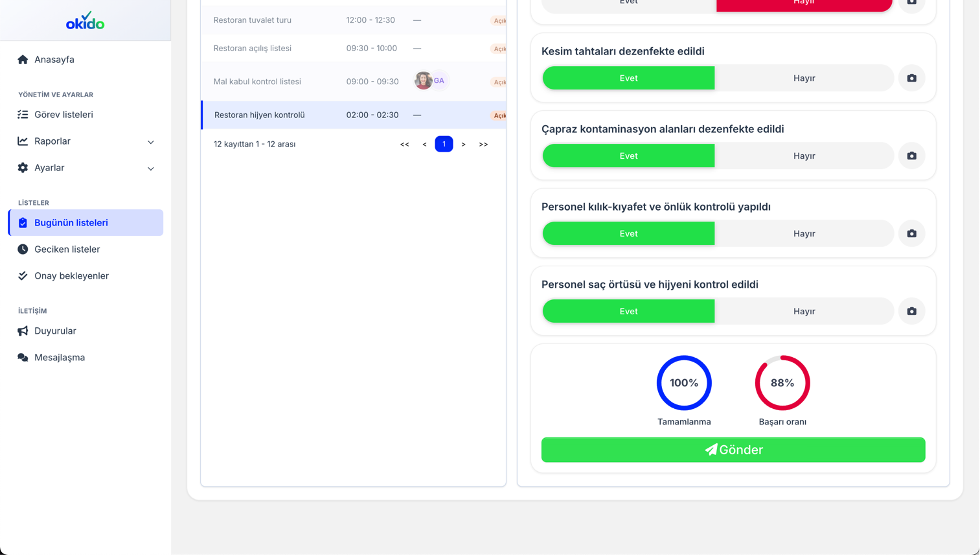The height and width of the screenshot is (556, 980).
Task: Click camera icon for Personel kılık-kıyafet item
Action: (911, 233)
